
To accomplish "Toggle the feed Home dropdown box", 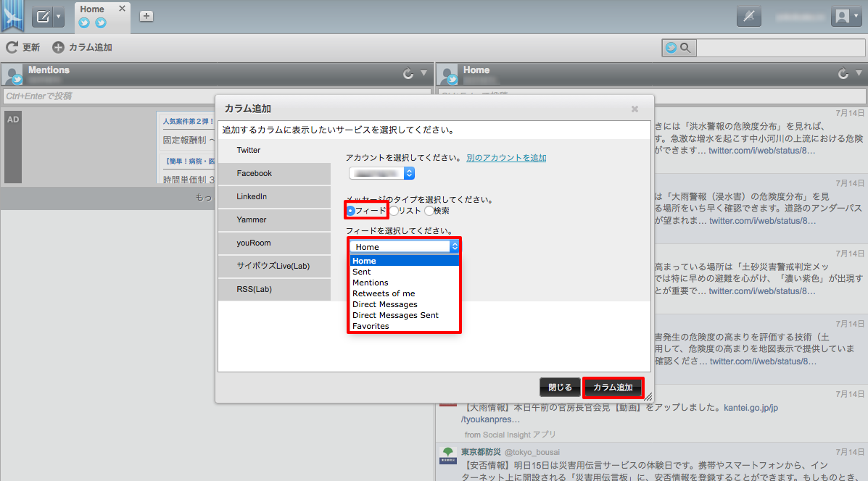I will point(404,246).
